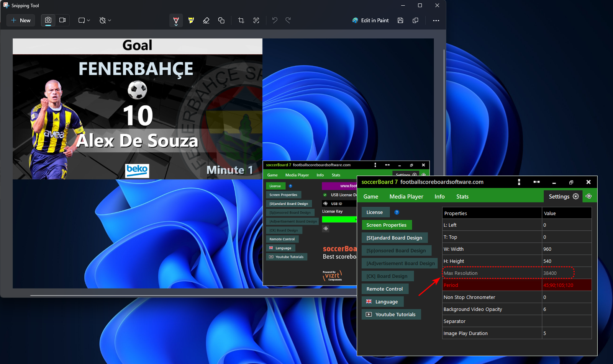The width and height of the screenshot is (613, 364).
Task: Click the Value column header
Action: [x=567, y=213]
